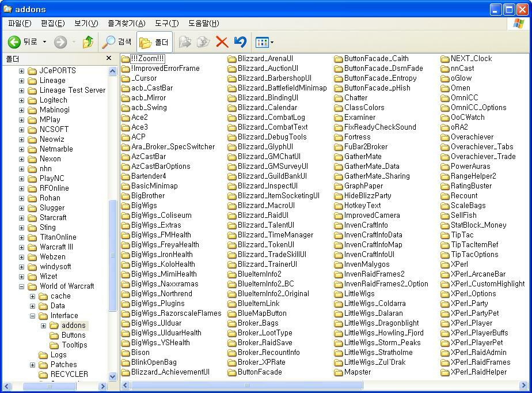Select the Blizzard_RaidUI folder icon
Screen dimensions: 532x393
click(x=232, y=216)
